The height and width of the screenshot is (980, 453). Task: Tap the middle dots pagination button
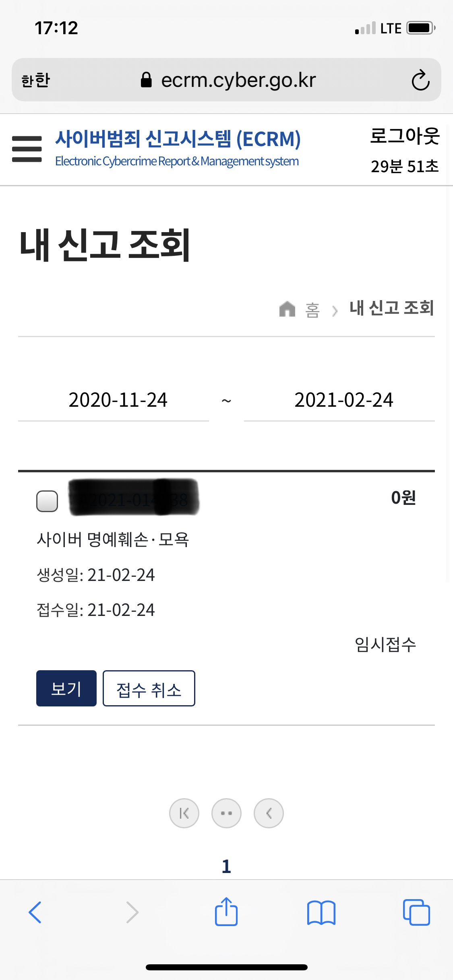point(226,813)
